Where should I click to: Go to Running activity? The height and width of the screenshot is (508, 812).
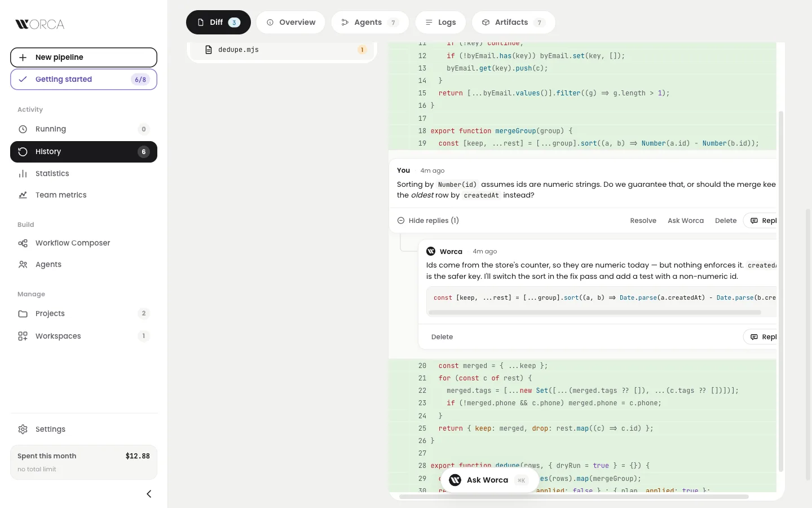(x=83, y=129)
